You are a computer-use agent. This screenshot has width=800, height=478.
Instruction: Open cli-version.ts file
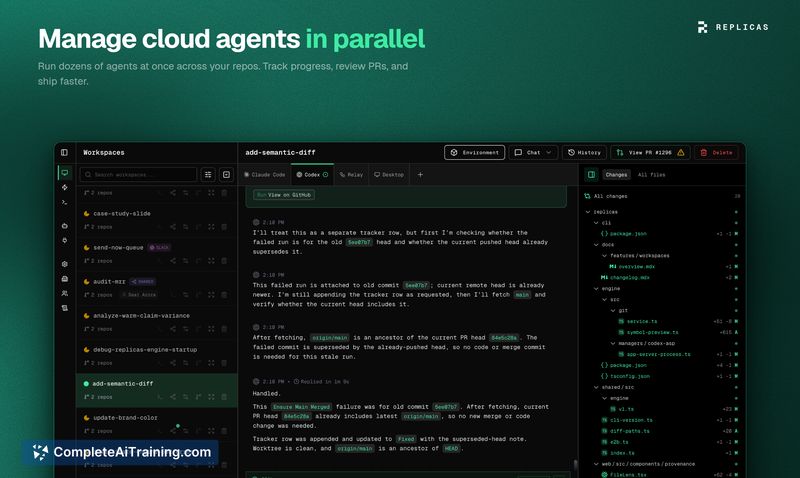click(x=631, y=420)
